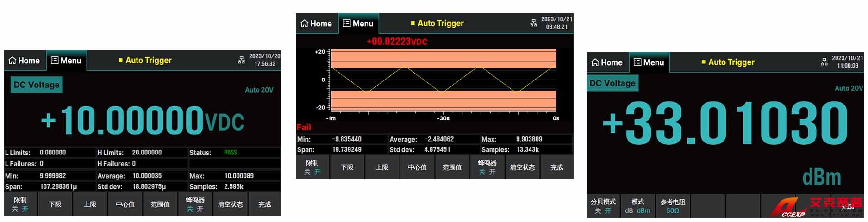Open Menu on the dBm measurement screen
Viewport: 868px width, 222px height.
pyautogui.click(x=649, y=62)
